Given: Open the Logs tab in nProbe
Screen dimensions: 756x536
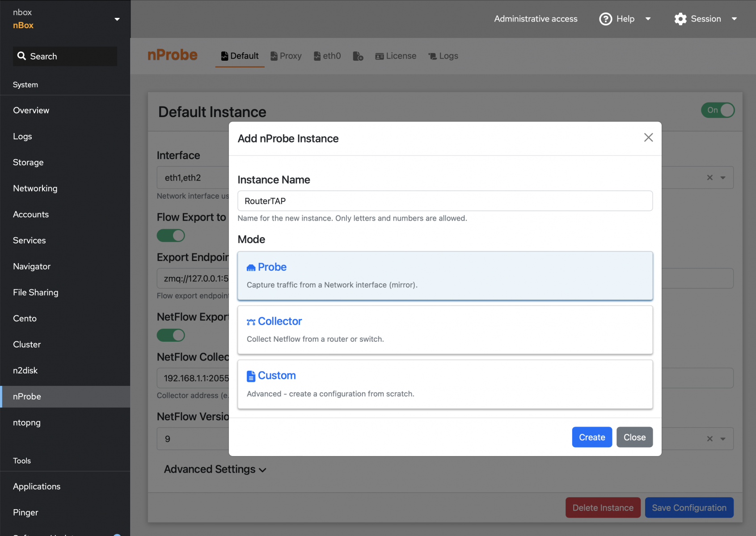Looking at the screenshot, I should point(443,56).
